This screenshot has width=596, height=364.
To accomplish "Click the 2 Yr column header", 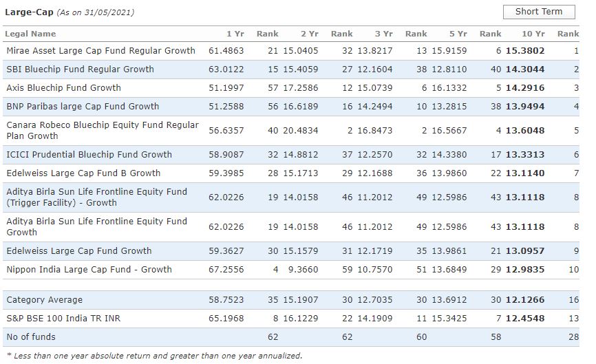I will click(x=309, y=34).
